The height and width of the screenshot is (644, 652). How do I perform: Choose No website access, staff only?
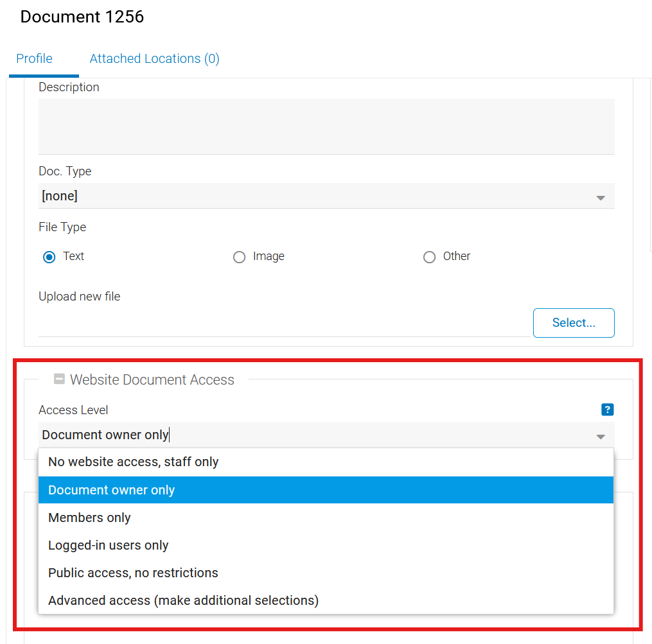tap(326, 462)
